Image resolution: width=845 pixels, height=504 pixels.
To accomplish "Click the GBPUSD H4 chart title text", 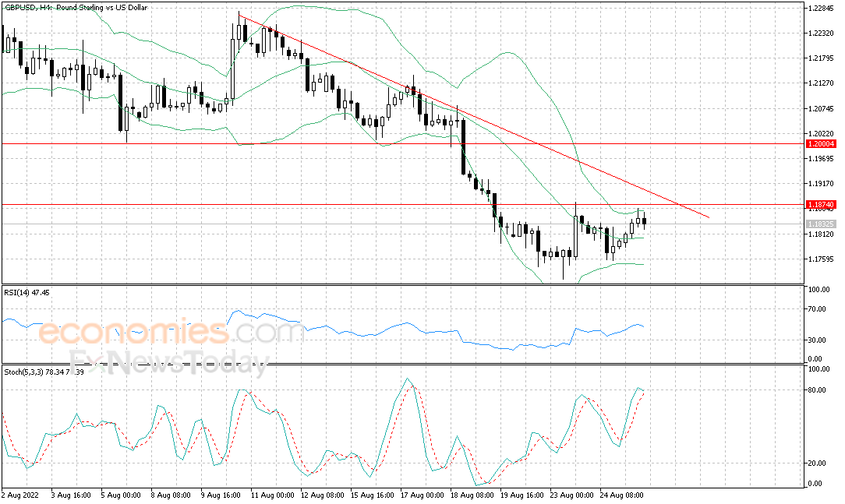I will pos(75,8).
